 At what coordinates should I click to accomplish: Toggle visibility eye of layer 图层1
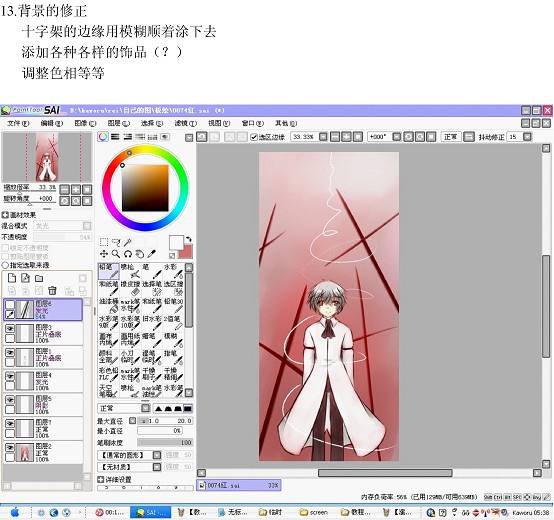click(10, 353)
